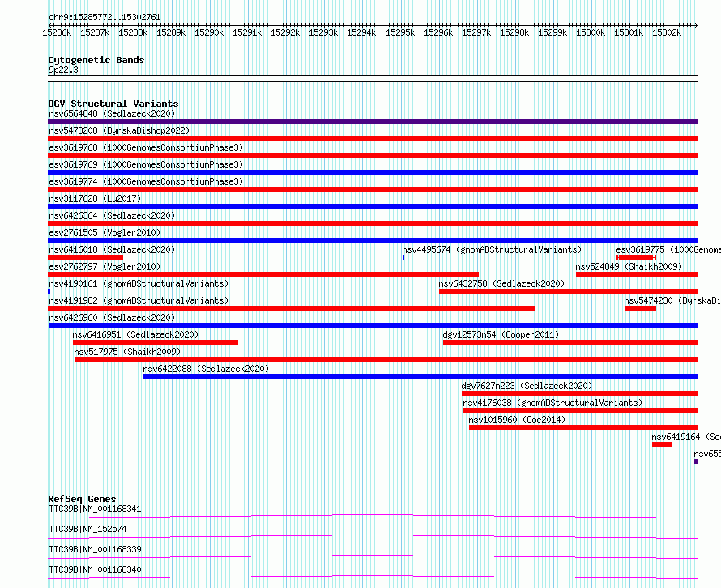The height and width of the screenshot is (588, 721).
Task: Open nsv5474230 variant label
Action: [672, 300]
